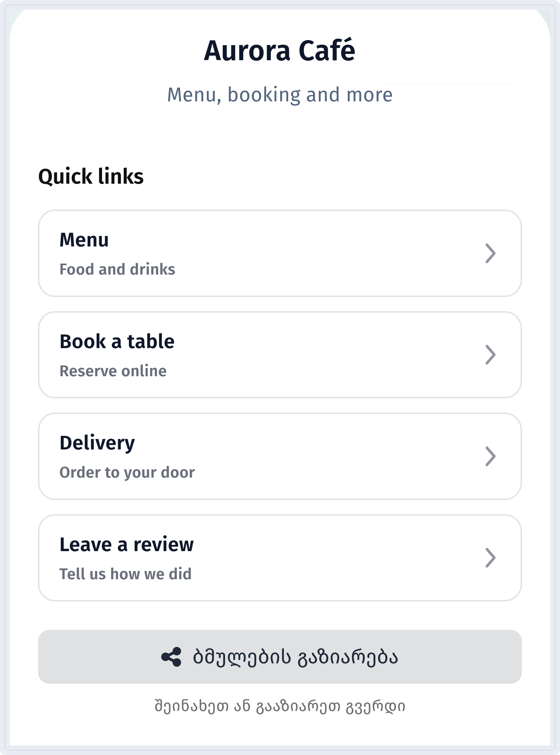The image size is (560, 755).
Task: Click the 'Food and drinks' subtitle
Action: 117,269
